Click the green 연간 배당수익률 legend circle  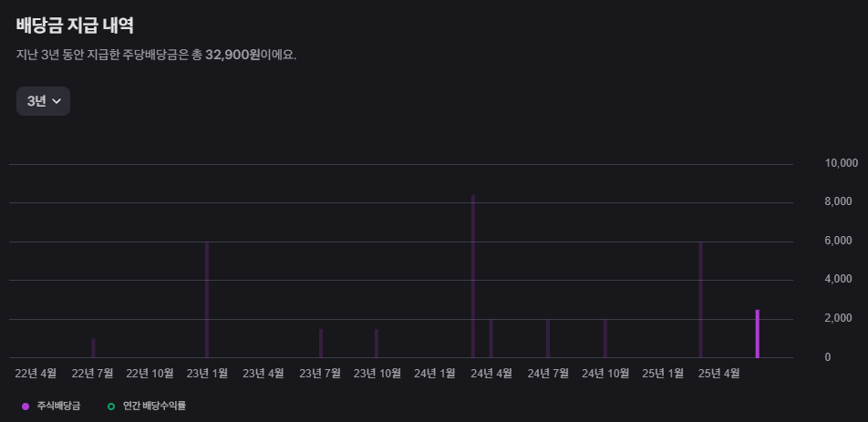111,407
